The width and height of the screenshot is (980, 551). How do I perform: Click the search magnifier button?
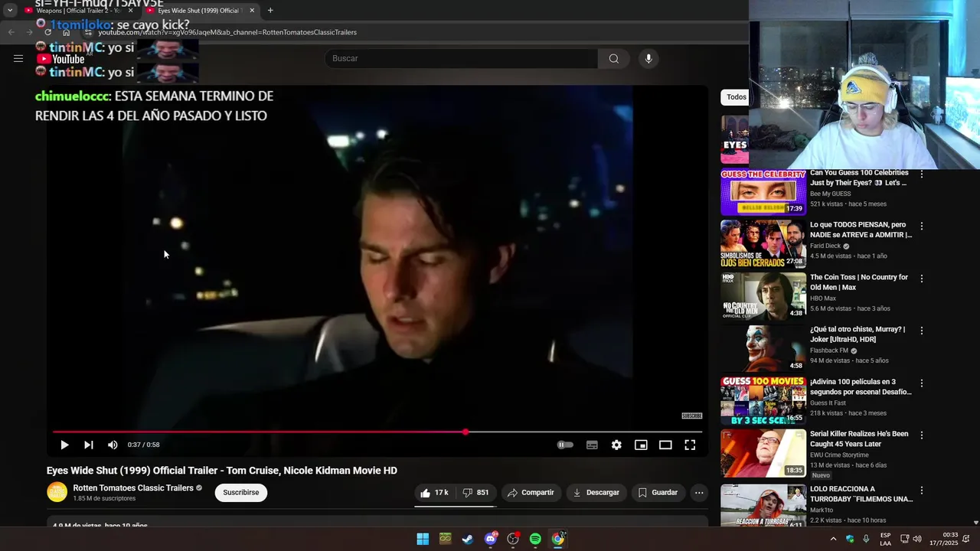point(614,59)
